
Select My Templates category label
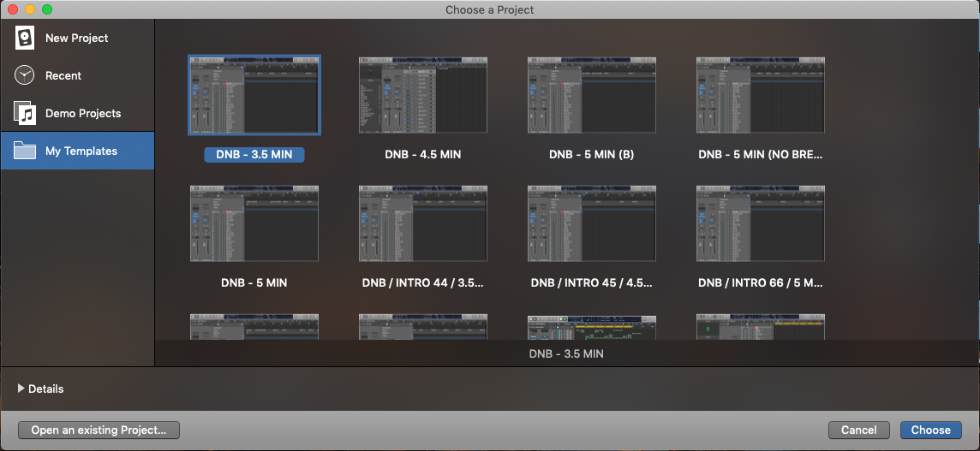[x=81, y=151]
